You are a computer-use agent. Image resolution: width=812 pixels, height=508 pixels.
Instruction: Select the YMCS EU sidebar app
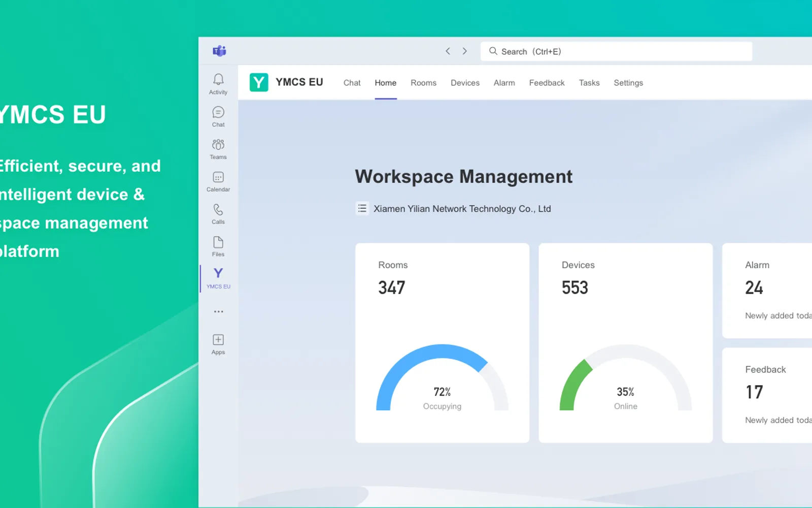pyautogui.click(x=218, y=278)
